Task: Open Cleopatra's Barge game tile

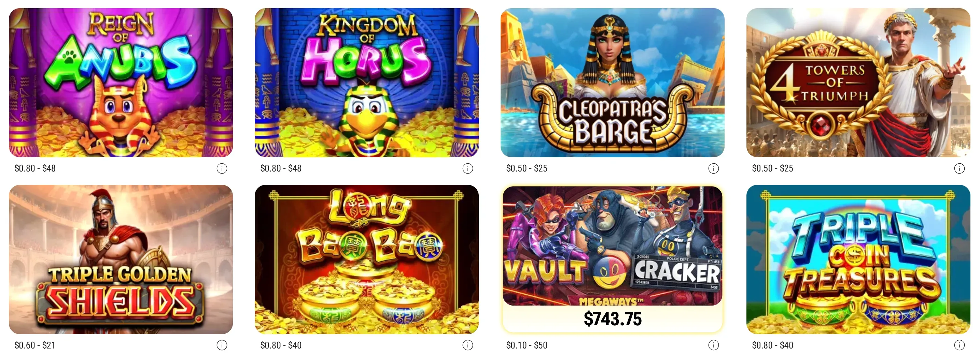Action: pos(613,83)
